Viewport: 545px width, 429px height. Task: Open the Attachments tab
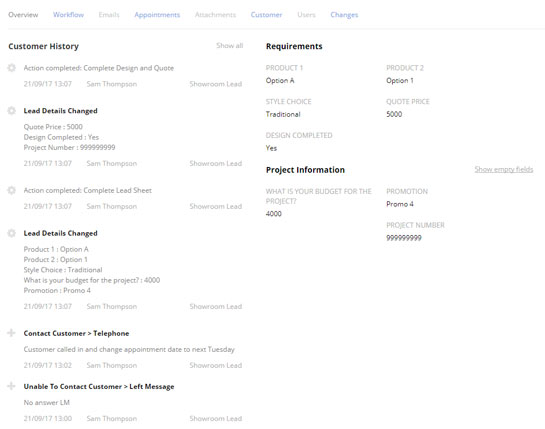215,15
